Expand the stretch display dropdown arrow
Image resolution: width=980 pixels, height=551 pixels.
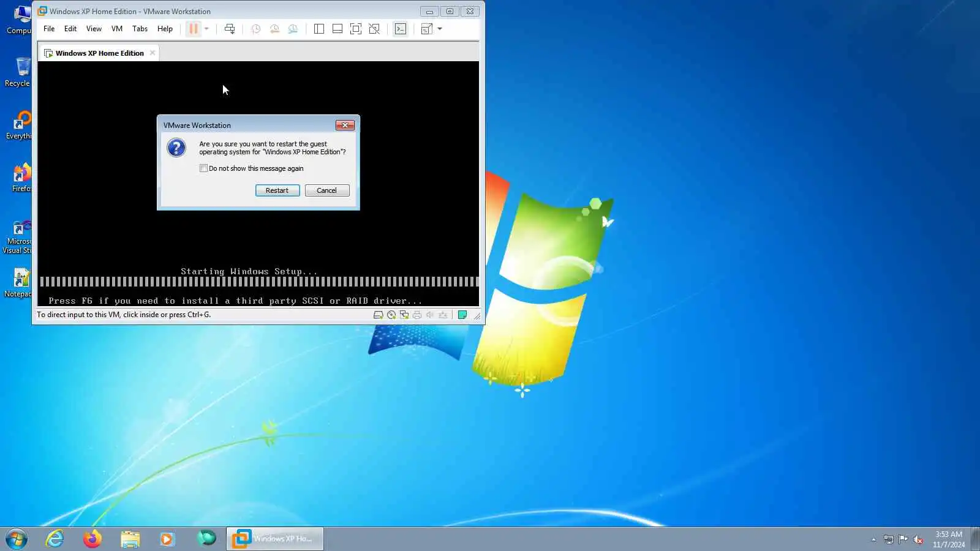[440, 29]
